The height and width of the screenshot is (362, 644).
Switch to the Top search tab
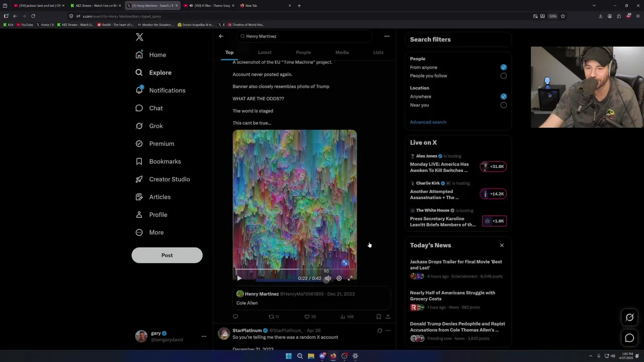click(229, 52)
